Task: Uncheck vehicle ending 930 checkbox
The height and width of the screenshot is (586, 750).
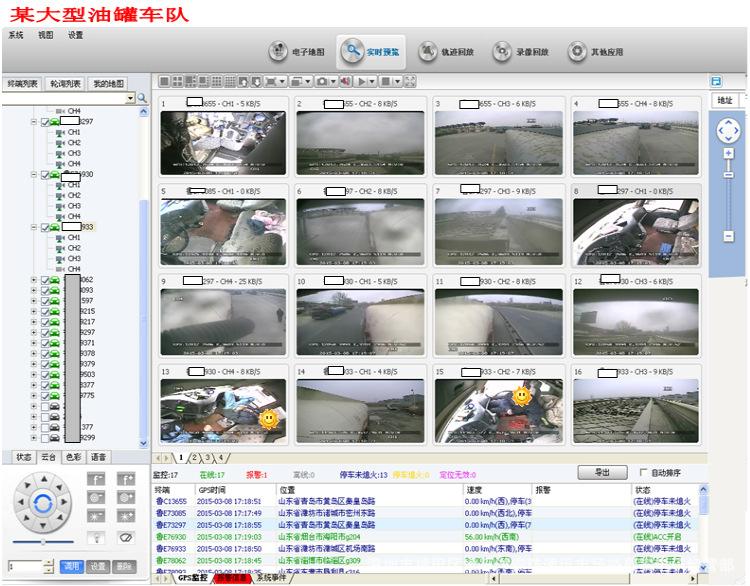Action: tap(45, 175)
